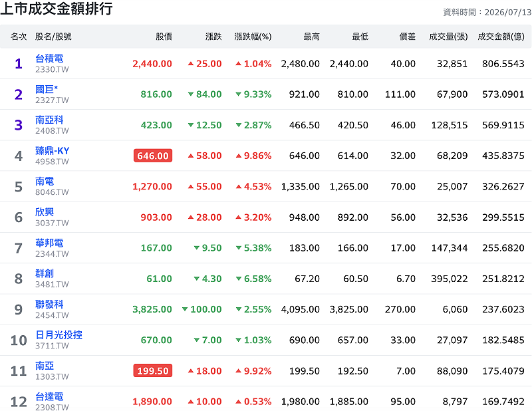This screenshot has height=411, width=532.
Task: Click the highlighted 199.50 limit-up price
Action: click(x=153, y=371)
